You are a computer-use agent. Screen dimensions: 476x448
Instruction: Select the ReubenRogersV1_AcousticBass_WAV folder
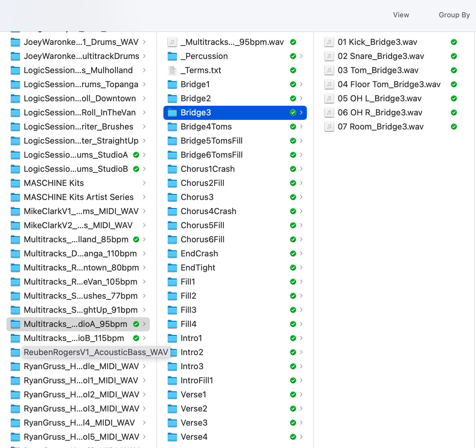pyautogui.click(x=96, y=352)
